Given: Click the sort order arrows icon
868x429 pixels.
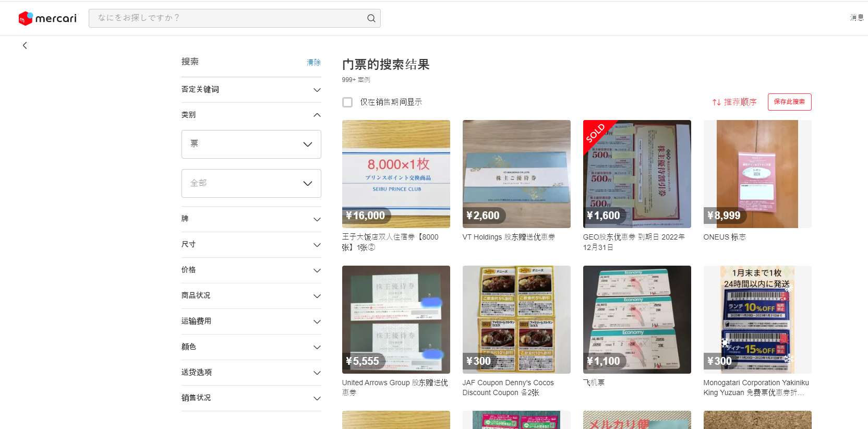Looking at the screenshot, I should [716, 102].
